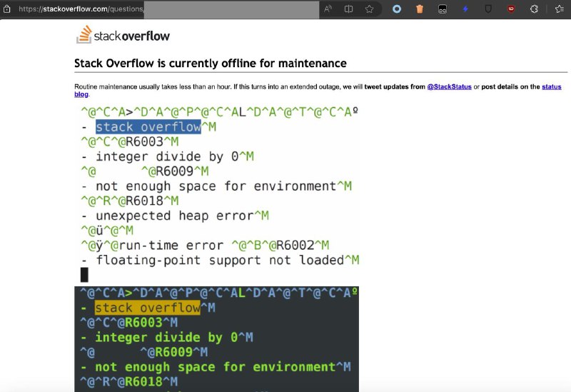Click the Stack Overflow logo

click(x=123, y=34)
